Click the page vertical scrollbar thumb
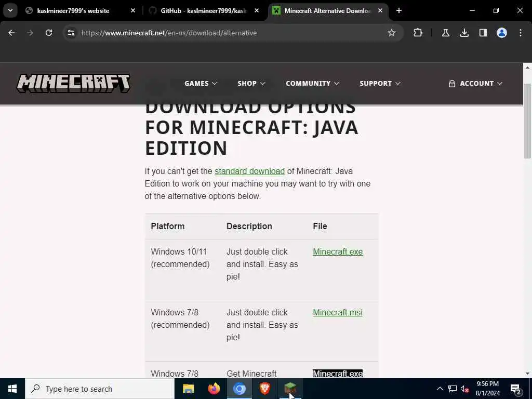The height and width of the screenshot is (399, 532). pyautogui.click(x=527, y=121)
